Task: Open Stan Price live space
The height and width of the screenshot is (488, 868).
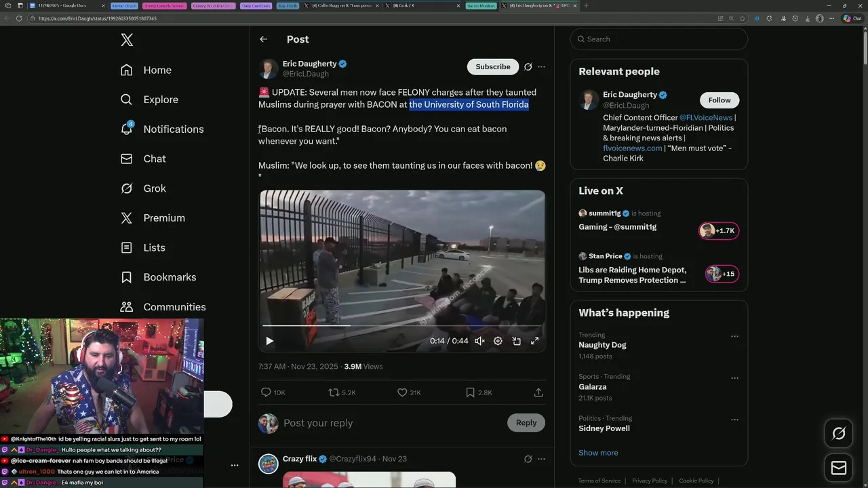Action: point(658,268)
